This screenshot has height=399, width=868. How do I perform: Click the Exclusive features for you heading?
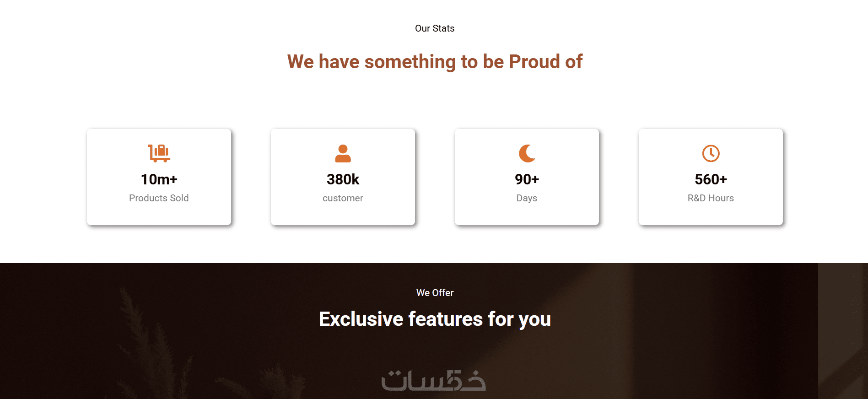coord(435,319)
